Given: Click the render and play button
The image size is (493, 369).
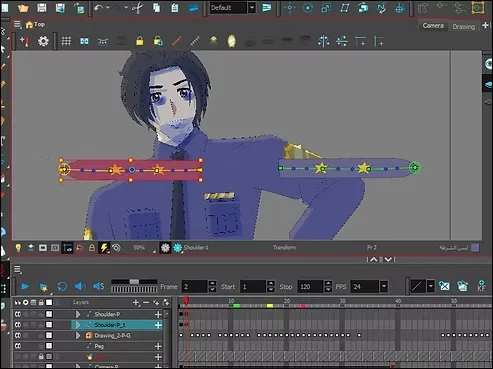Looking at the screenshot, I should click(43, 287).
